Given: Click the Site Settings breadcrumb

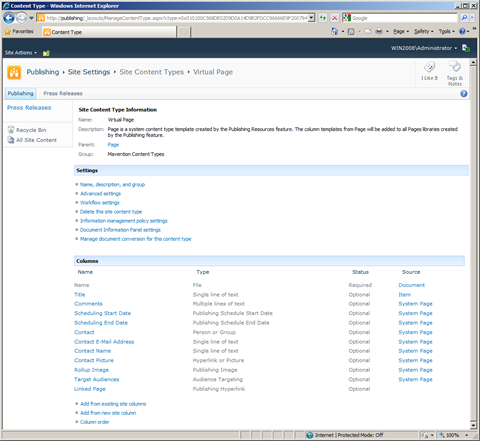Looking at the screenshot, I should coord(89,72).
